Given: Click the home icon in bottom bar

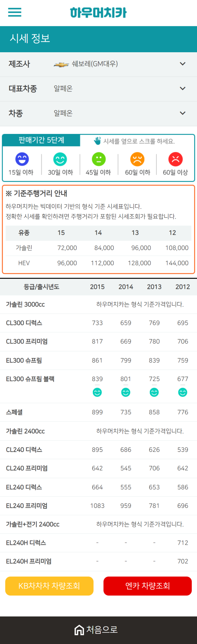Looking at the screenshot, I should click(79, 630).
